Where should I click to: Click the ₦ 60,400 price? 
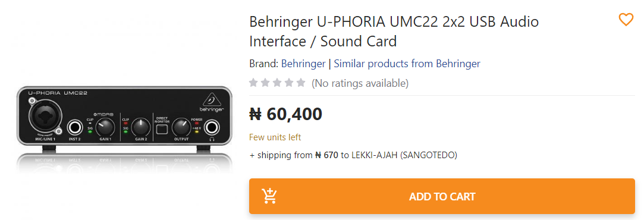[286, 114]
